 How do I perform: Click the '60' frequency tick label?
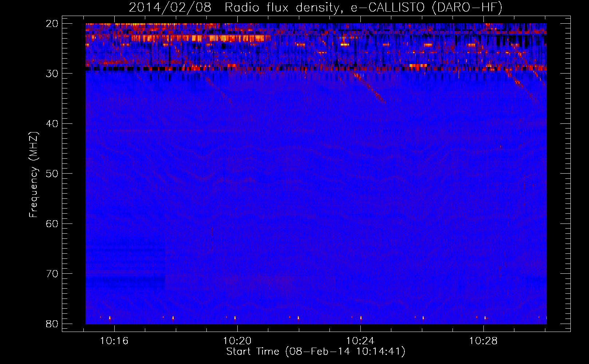(x=52, y=224)
